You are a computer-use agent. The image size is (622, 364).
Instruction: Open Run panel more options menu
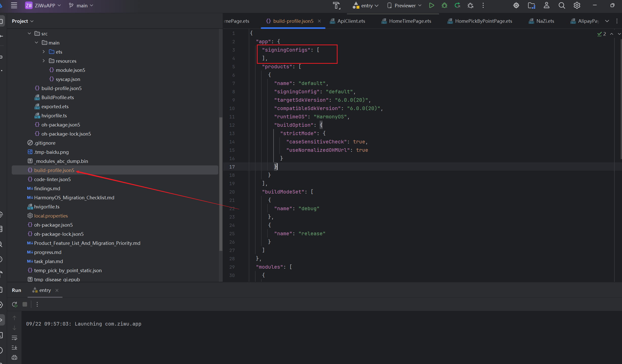point(37,304)
